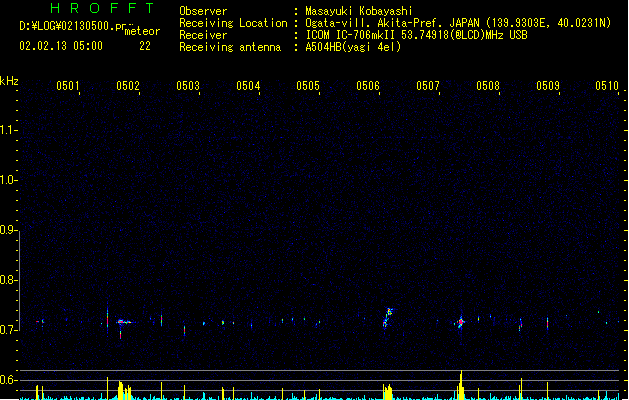Click the cross-shaped meteor echo near 0507
This screenshot has width=629, height=400.
tap(461, 322)
